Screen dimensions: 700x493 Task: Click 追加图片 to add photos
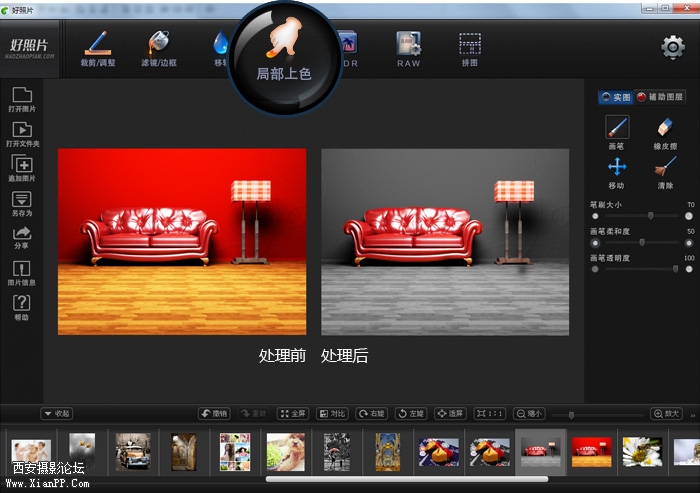click(x=21, y=168)
